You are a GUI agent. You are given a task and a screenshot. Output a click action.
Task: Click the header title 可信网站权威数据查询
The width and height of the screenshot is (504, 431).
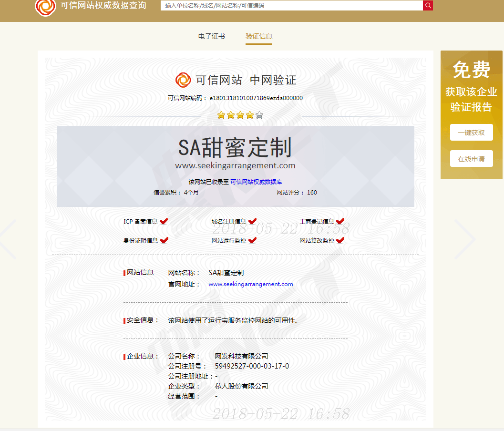point(103,5)
